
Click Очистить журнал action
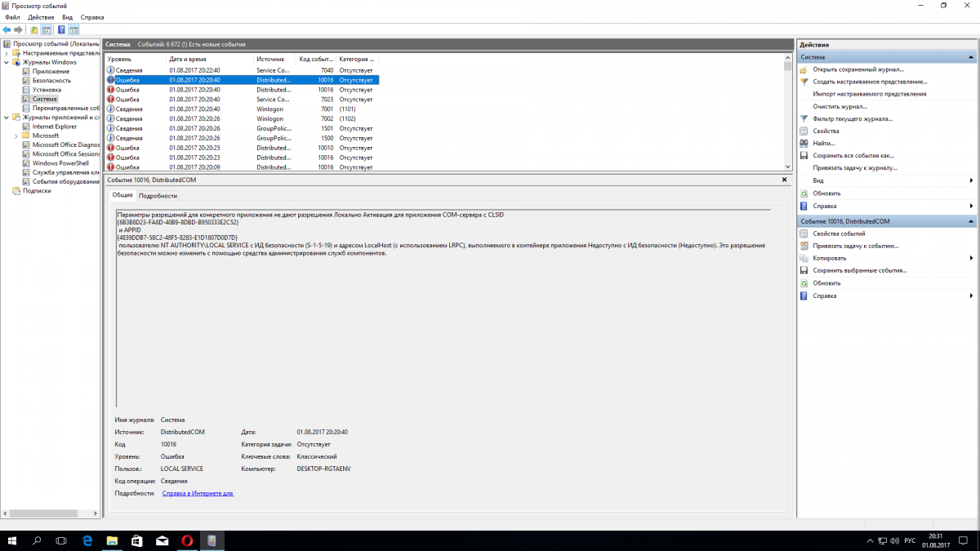point(840,107)
